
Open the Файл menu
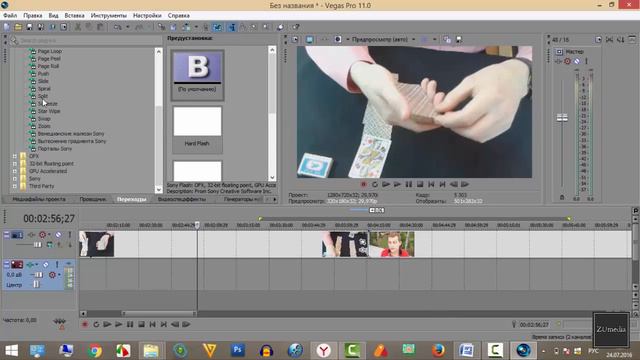click(10, 16)
